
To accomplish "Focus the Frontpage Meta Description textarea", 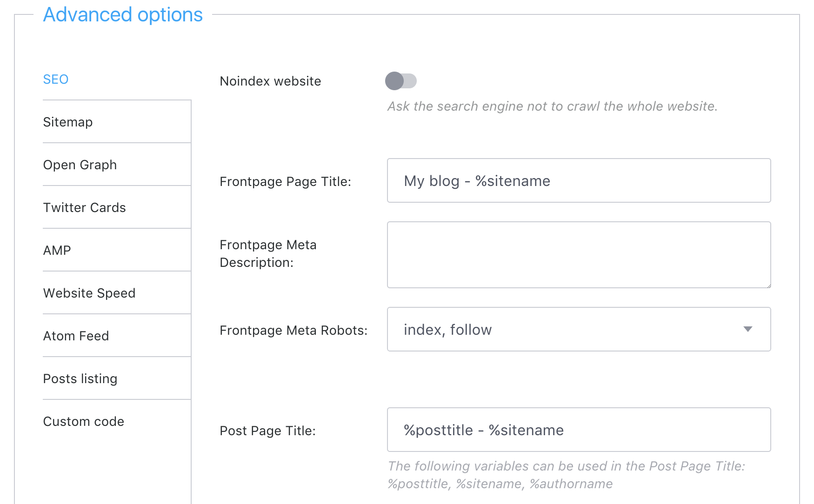I will 579,254.
